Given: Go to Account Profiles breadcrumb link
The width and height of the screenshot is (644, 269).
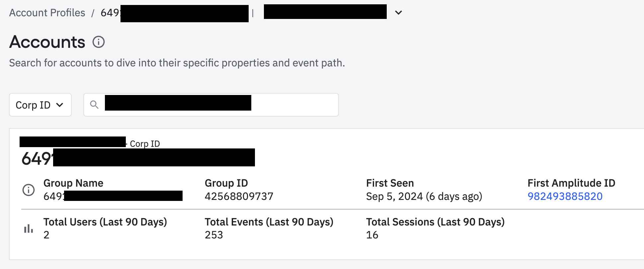Looking at the screenshot, I should click(x=47, y=13).
